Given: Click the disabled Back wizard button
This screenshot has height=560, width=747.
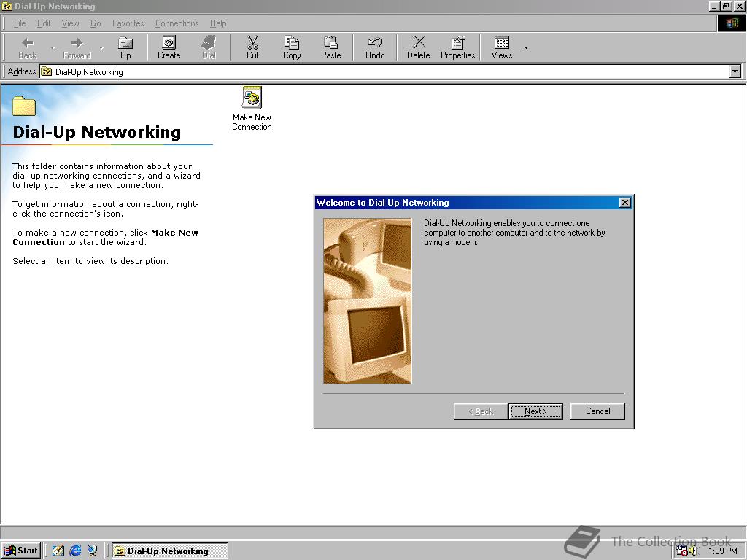Looking at the screenshot, I should (481, 411).
